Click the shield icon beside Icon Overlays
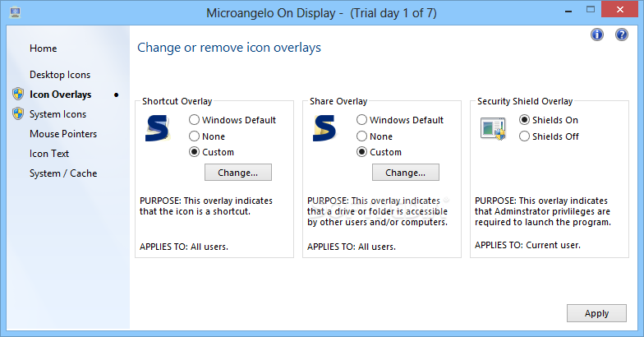Viewport: 644px width, 337px height. click(x=18, y=94)
